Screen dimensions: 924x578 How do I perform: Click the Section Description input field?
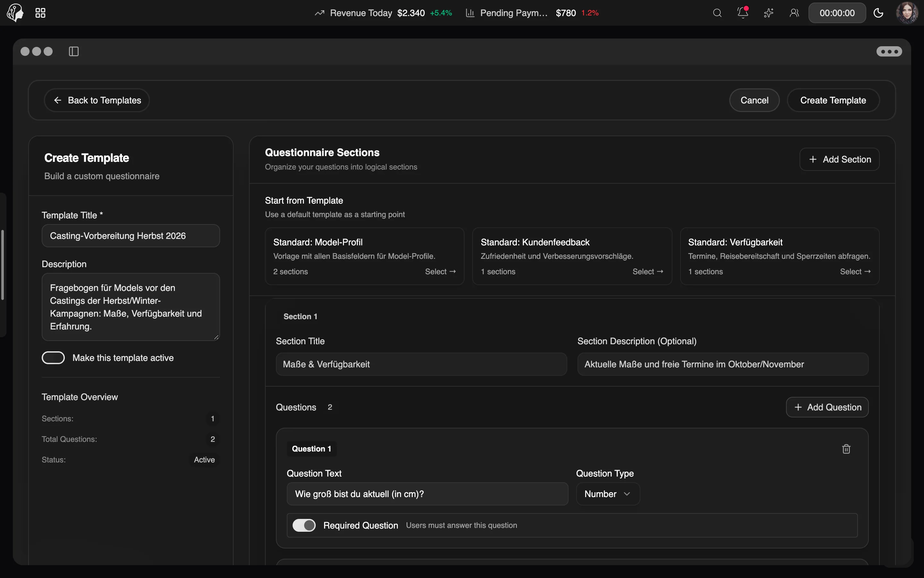click(x=723, y=364)
